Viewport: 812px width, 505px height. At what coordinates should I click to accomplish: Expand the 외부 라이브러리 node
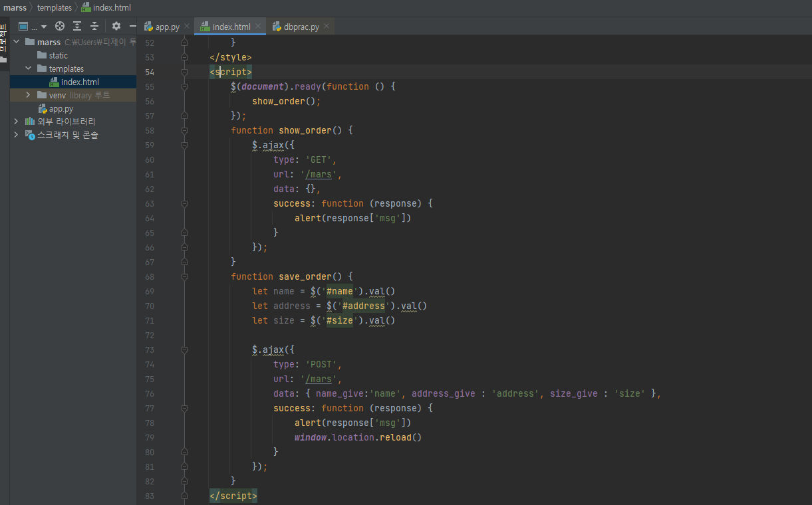coord(17,122)
